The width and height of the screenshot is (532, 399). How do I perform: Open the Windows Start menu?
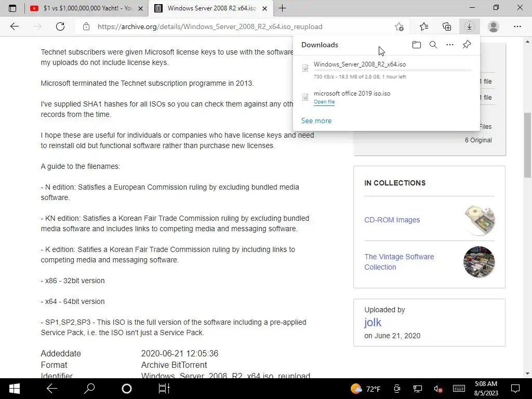[x=14, y=389]
